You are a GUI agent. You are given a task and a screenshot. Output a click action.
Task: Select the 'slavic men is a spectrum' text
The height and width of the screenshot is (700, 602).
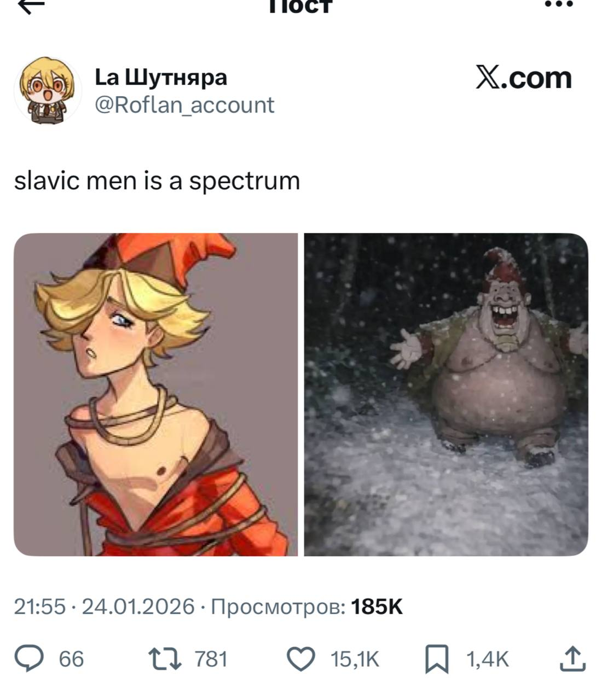[x=157, y=180]
